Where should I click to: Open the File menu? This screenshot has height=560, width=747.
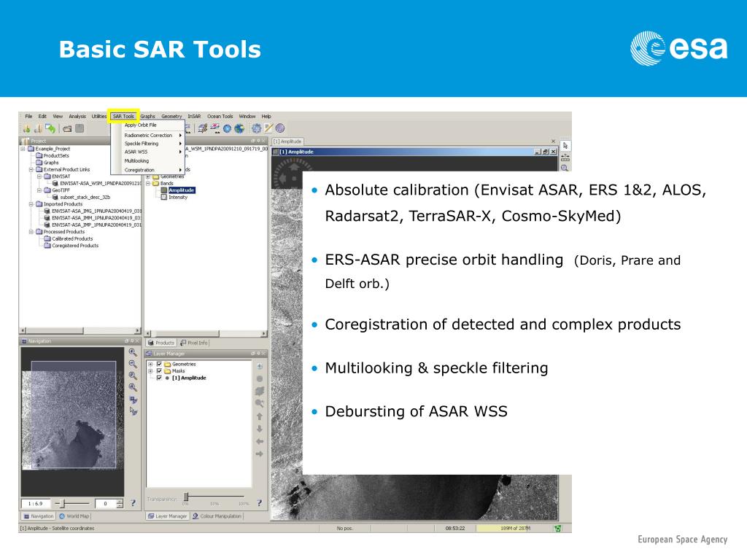[x=28, y=116]
